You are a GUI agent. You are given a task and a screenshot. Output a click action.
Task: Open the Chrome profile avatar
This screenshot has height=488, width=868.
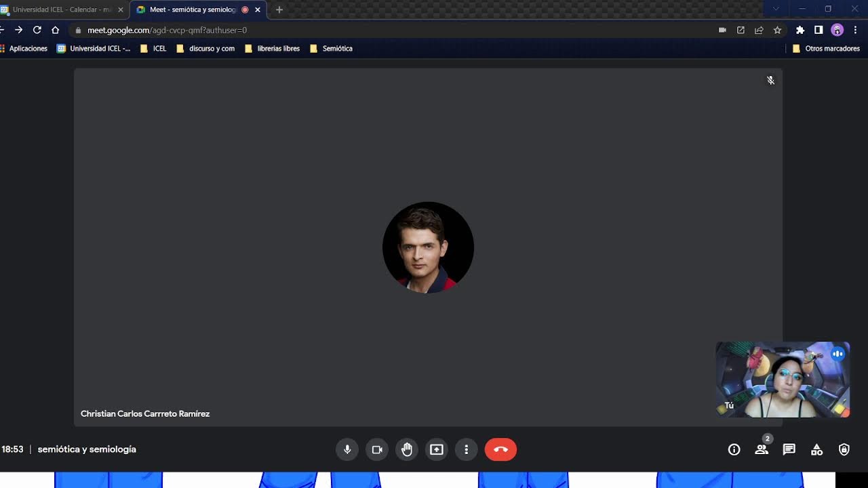click(837, 30)
